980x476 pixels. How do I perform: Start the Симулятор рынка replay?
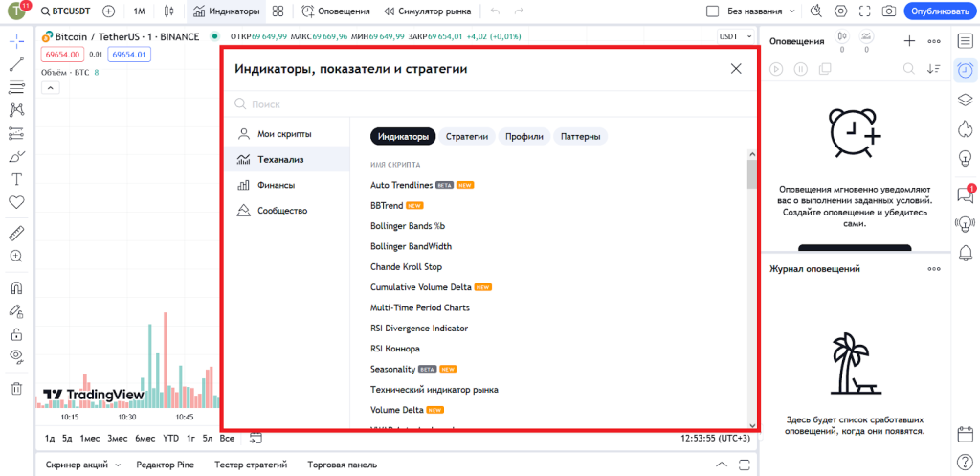pyautogui.click(x=428, y=11)
